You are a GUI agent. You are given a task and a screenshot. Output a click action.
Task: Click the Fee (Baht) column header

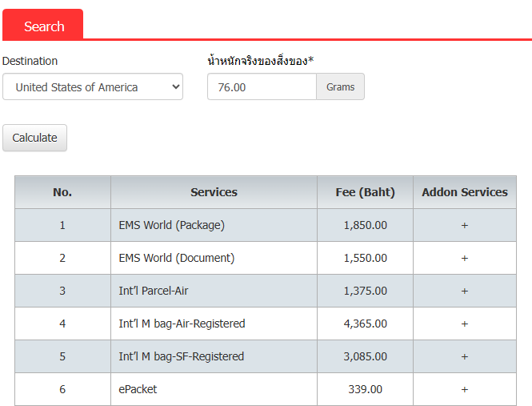click(365, 192)
